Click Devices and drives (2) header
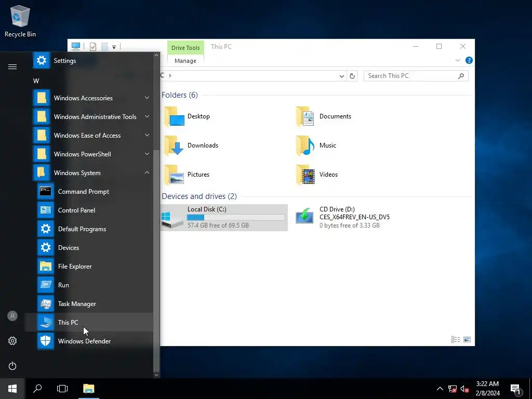The image size is (532, 399). [199, 196]
